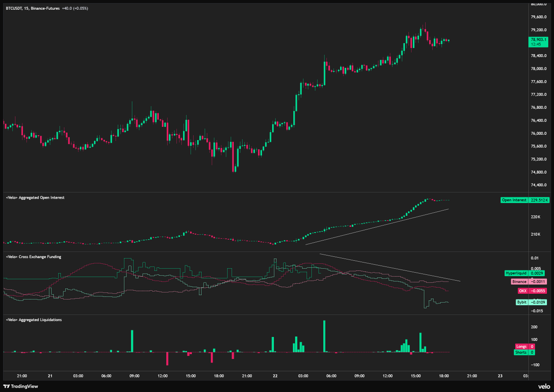554x392 pixels.
Task: Click the date 22 on time axis
Action: click(275, 376)
